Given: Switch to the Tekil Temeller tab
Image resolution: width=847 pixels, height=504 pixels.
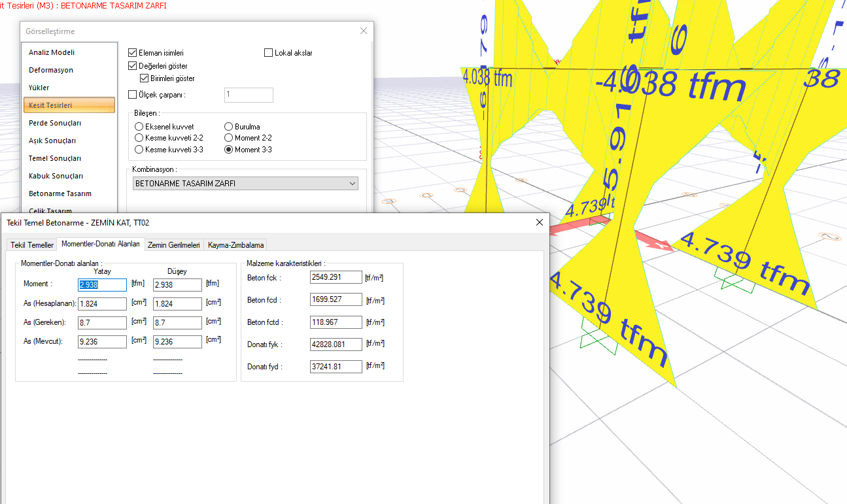Looking at the screenshot, I should [x=32, y=245].
